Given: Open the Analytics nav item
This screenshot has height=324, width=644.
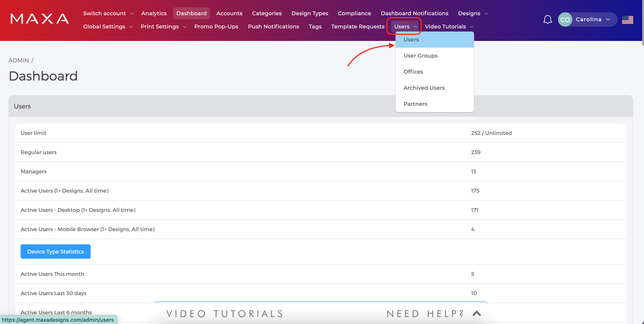Looking at the screenshot, I should pos(154,13).
